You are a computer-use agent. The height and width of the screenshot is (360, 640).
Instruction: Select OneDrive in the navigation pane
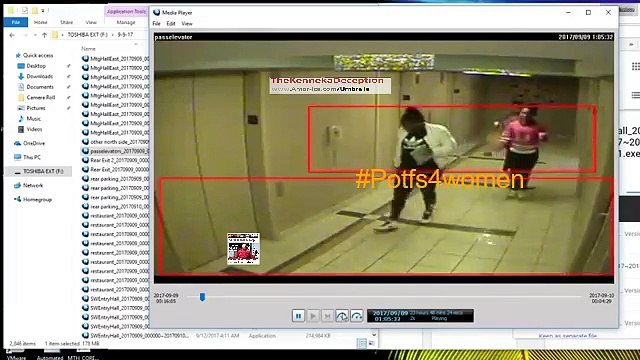34,143
